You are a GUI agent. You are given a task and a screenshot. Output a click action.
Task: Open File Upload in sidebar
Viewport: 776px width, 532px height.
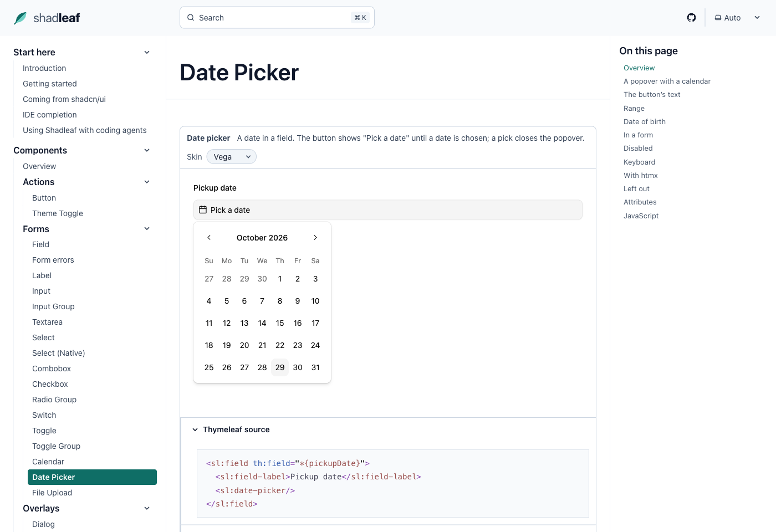coord(52,493)
